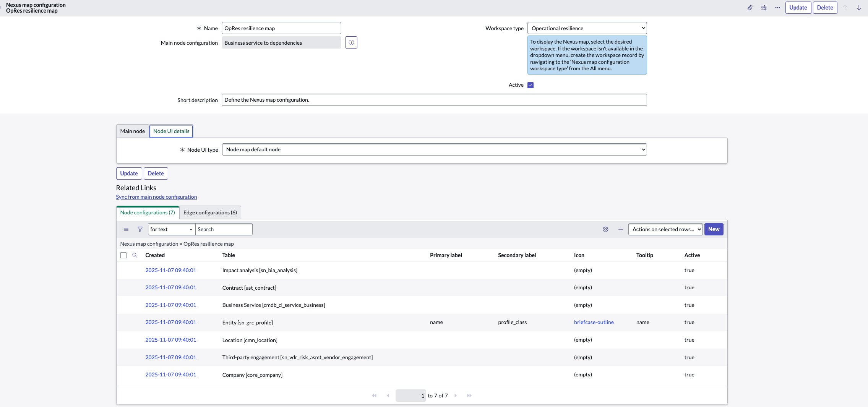868x407 pixels.
Task: Sort by the Table column header
Action: pyautogui.click(x=229, y=255)
